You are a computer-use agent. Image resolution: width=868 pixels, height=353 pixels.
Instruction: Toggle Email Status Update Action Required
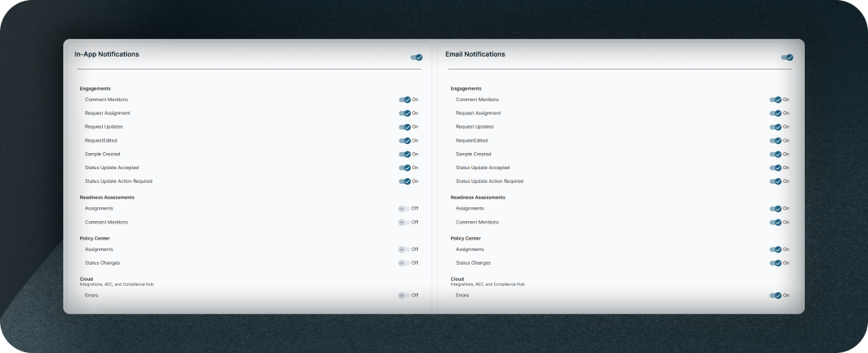click(776, 181)
